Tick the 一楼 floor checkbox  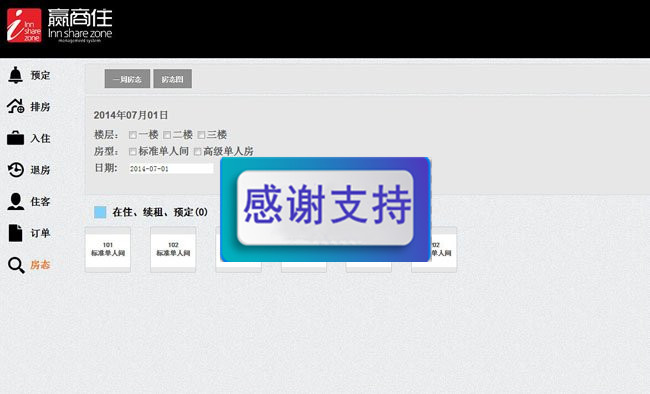pyautogui.click(x=133, y=135)
